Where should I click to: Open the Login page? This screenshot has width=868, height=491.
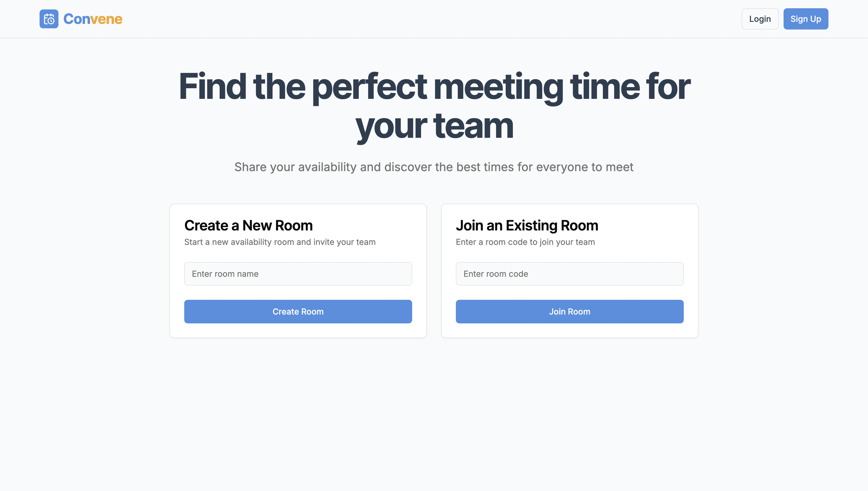click(x=760, y=19)
